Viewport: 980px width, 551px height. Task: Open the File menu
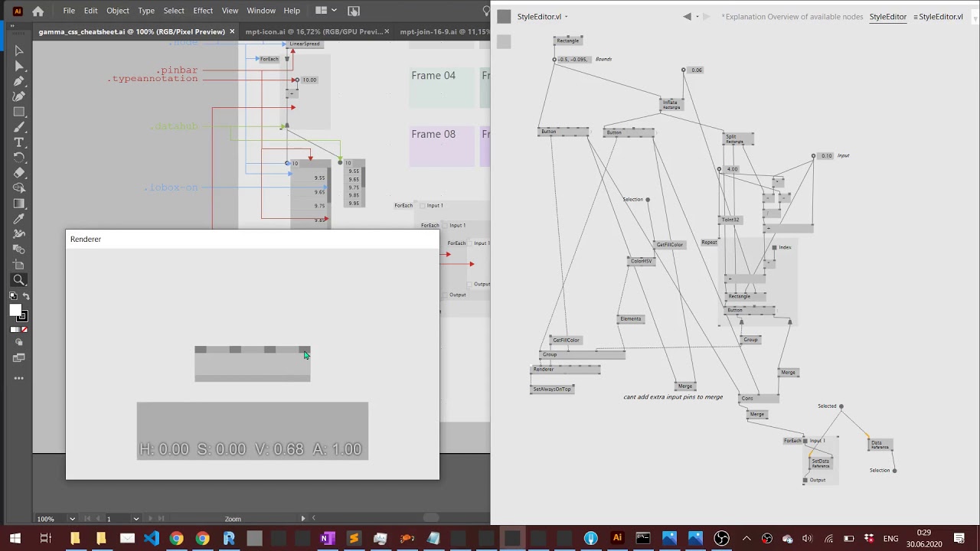69,11
